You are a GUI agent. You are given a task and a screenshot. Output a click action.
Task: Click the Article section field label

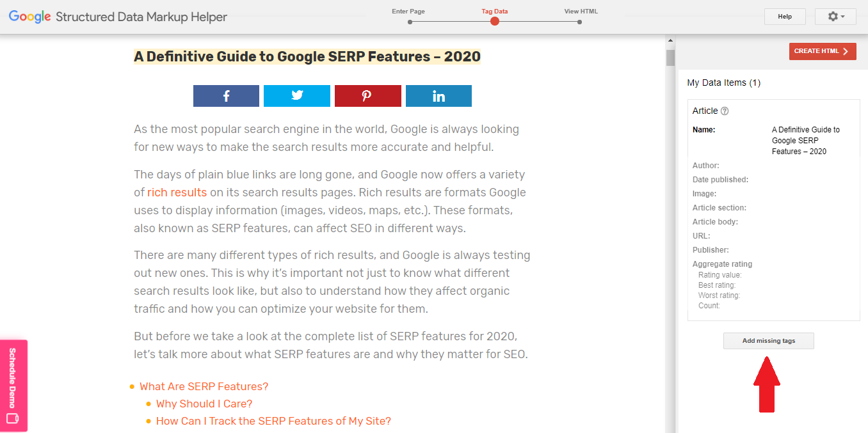pyautogui.click(x=719, y=208)
